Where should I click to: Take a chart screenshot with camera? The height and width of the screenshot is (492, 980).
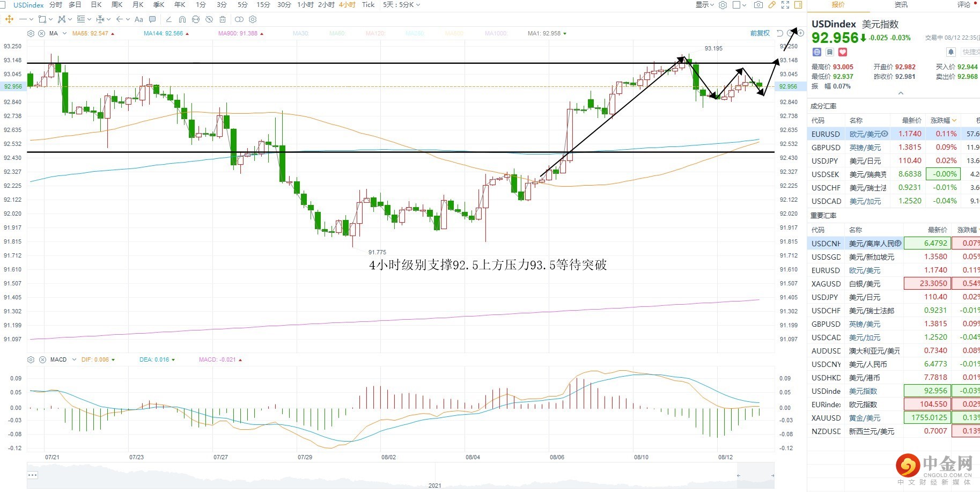758,5
